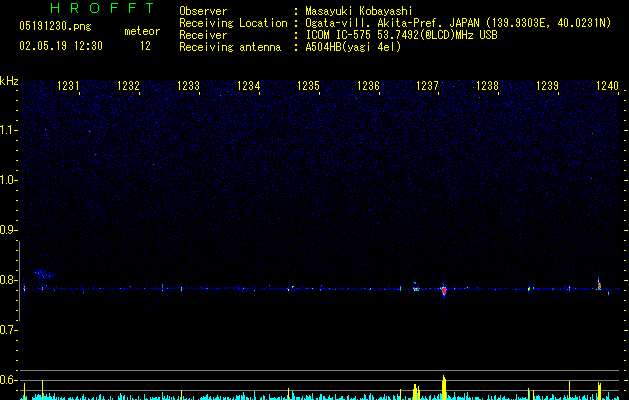Click the antenna text A504HB(yagi 4el)
629x400 pixels.
(x=353, y=47)
